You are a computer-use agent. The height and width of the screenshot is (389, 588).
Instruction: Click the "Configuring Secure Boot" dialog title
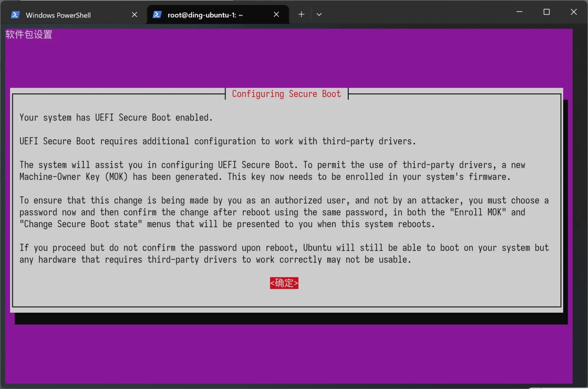pyautogui.click(x=286, y=94)
